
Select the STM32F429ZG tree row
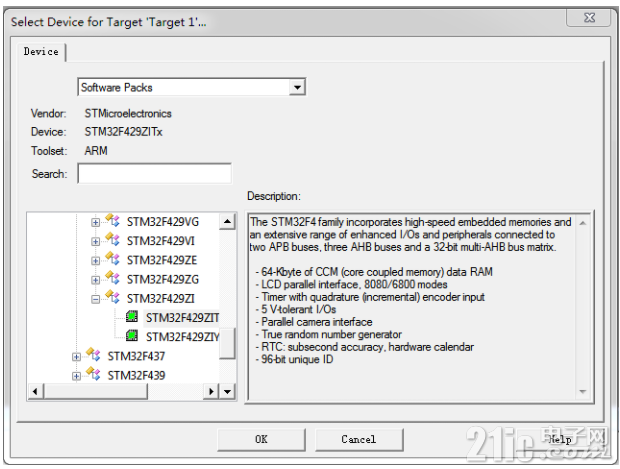tap(163, 280)
